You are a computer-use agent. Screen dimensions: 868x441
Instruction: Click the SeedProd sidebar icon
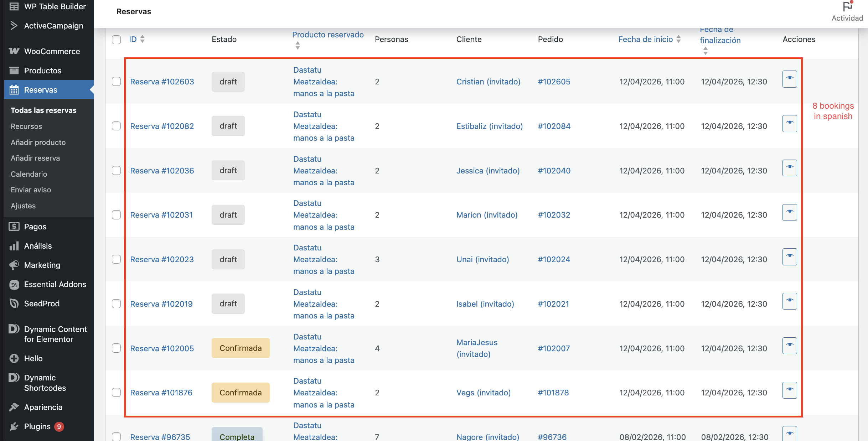(14, 303)
